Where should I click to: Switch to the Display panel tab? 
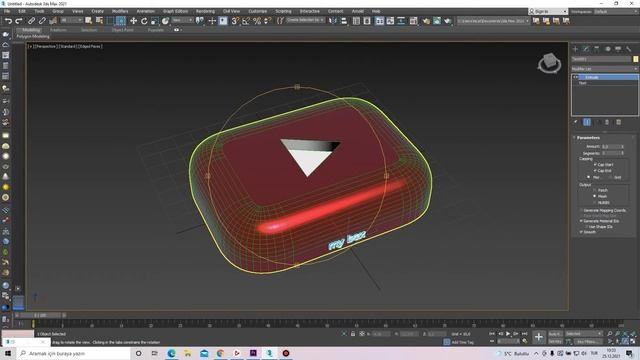(x=618, y=49)
